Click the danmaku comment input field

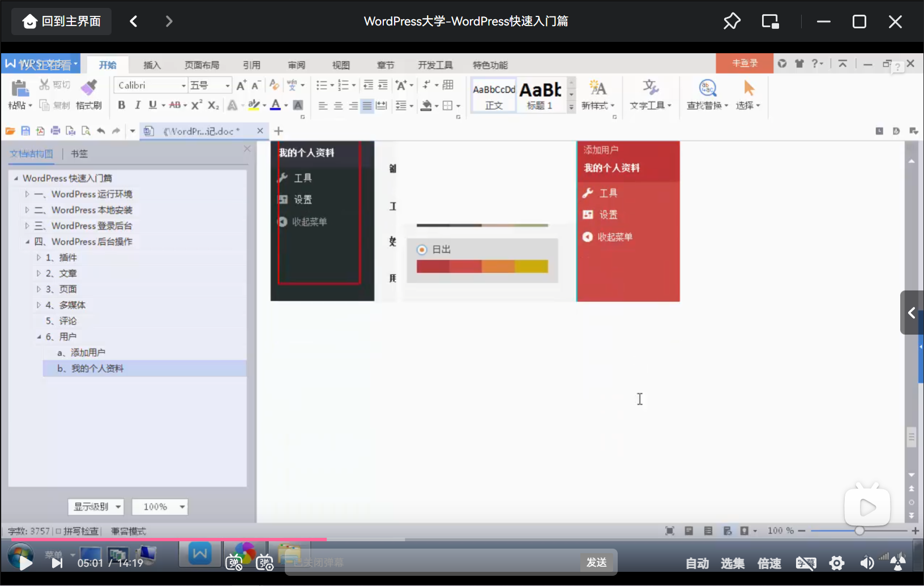coord(433,562)
